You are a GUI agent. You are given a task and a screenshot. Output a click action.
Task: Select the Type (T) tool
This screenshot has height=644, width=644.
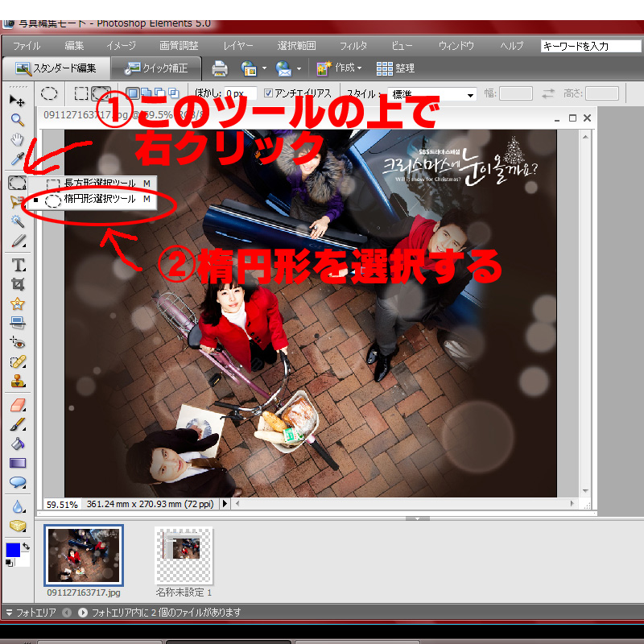[x=18, y=265]
